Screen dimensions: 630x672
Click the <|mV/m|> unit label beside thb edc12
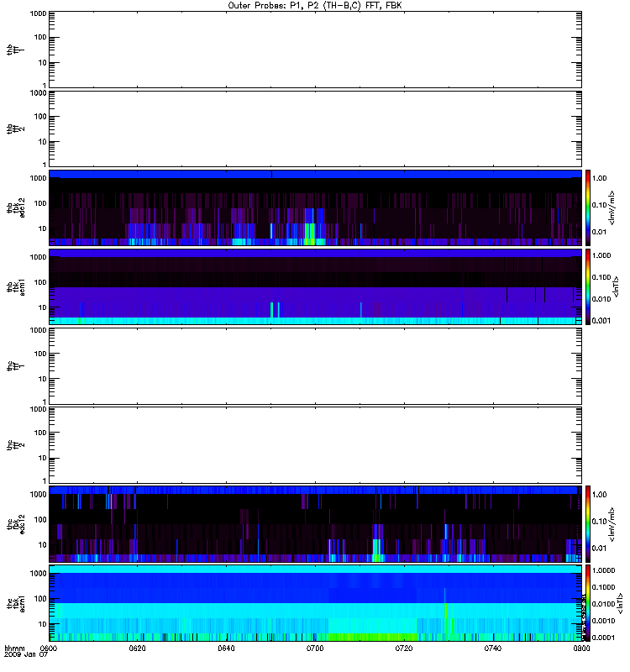coord(612,207)
